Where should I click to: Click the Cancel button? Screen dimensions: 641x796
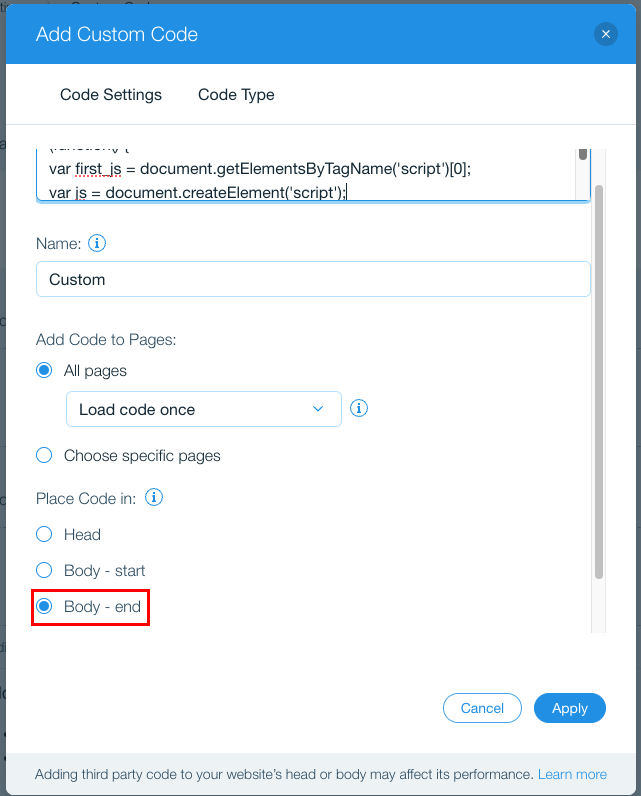482,708
